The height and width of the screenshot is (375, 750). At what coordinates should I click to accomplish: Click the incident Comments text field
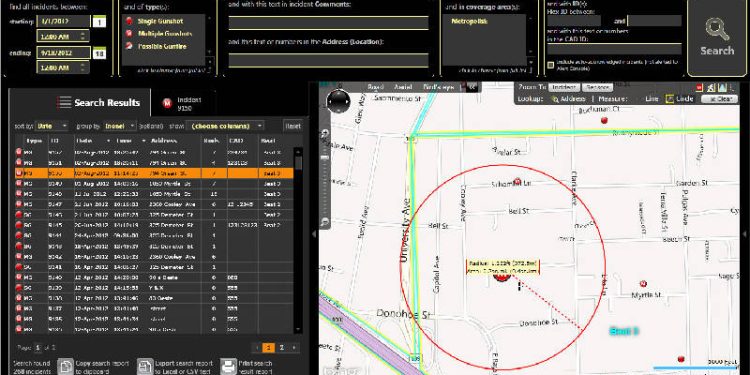(328, 23)
